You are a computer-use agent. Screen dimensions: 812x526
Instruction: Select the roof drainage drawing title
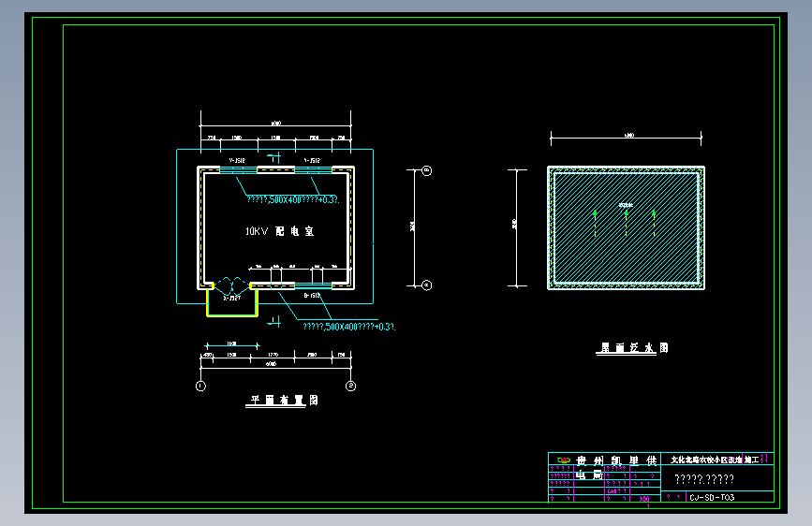tap(634, 348)
